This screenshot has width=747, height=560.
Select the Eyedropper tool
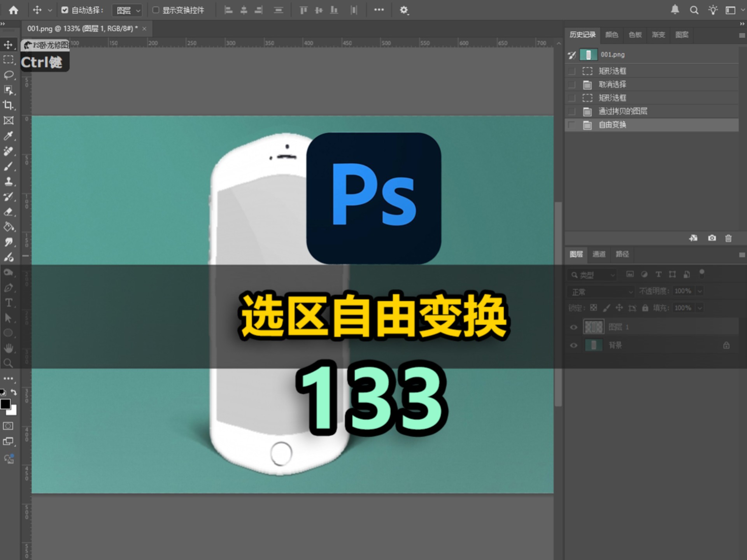(x=8, y=136)
